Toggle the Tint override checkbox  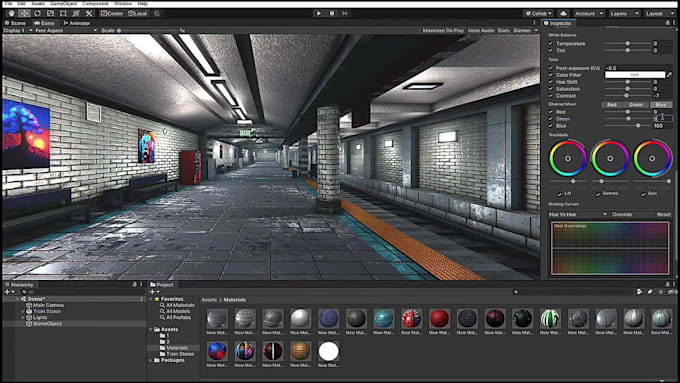pos(550,51)
